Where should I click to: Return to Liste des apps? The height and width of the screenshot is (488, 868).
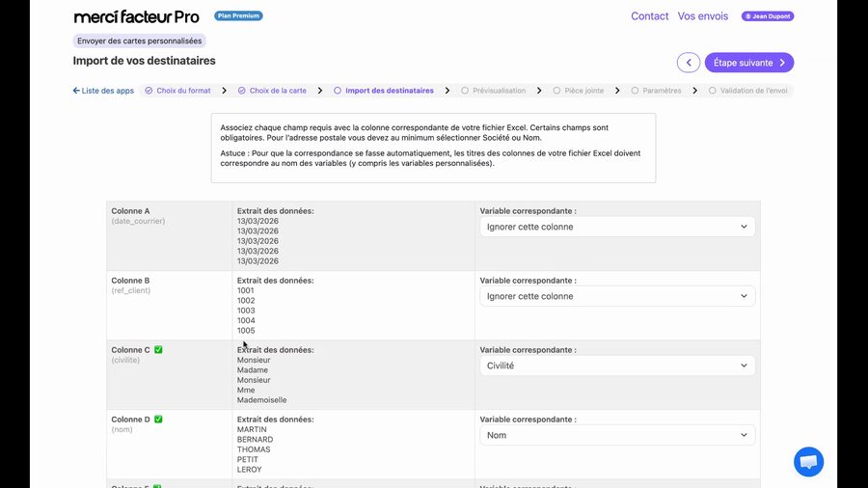coord(103,91)
